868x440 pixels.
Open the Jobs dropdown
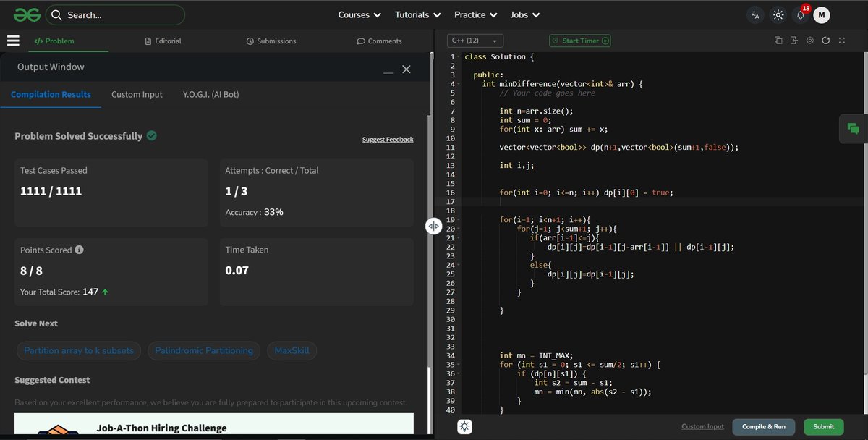pos(524,14)
